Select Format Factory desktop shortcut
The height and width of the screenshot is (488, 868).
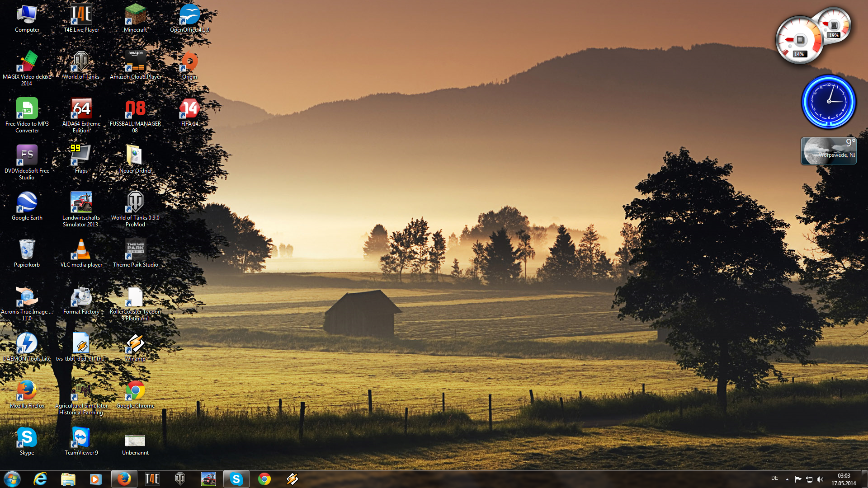81,300
